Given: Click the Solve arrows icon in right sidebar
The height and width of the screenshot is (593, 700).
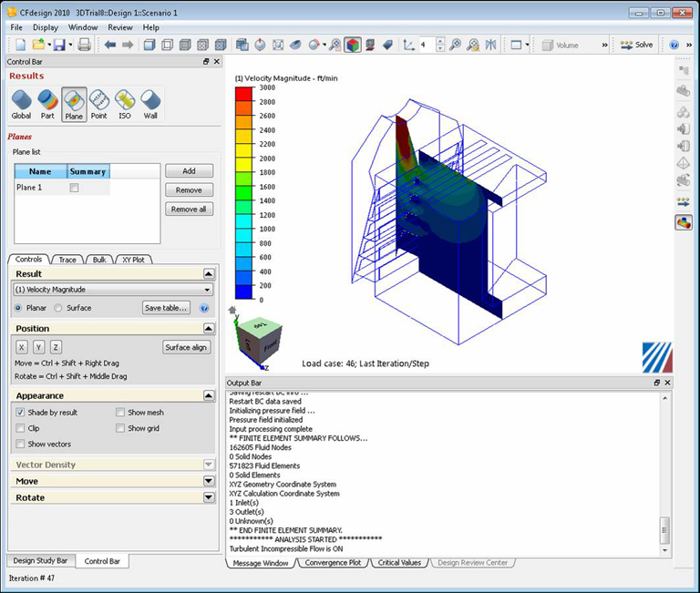Looking at the screenshot, I should pyautogui.click(x=684, y=202).
